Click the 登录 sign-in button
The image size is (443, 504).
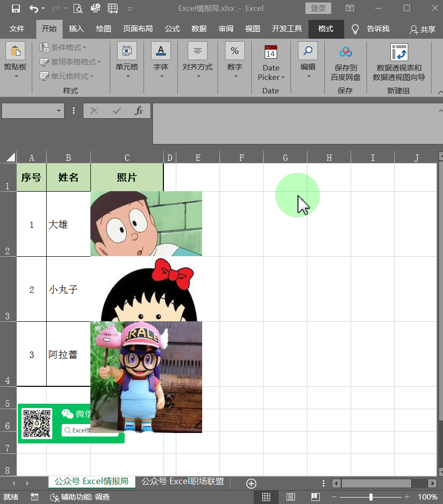pyautogui.click(x=318, y=8)
